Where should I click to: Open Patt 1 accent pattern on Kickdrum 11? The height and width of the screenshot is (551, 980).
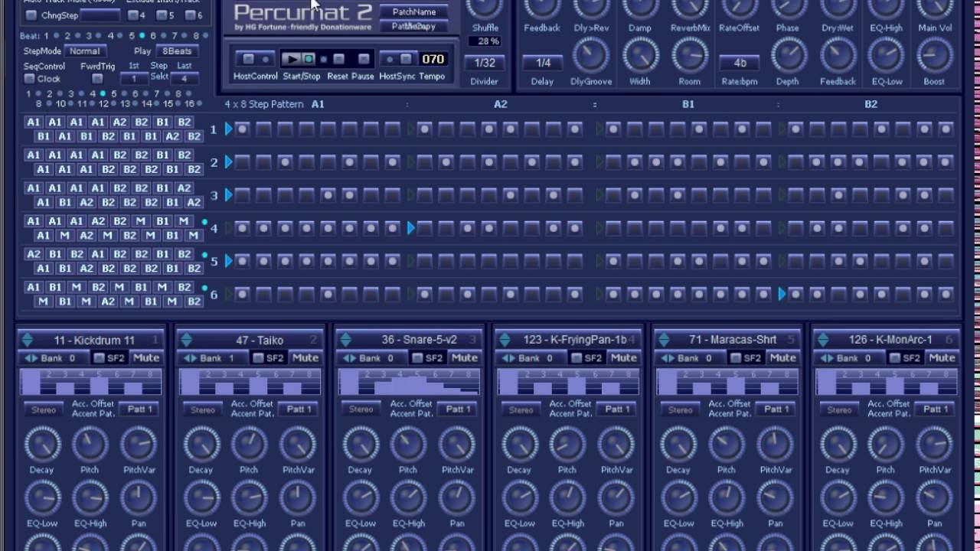click(x=140, y=409)
